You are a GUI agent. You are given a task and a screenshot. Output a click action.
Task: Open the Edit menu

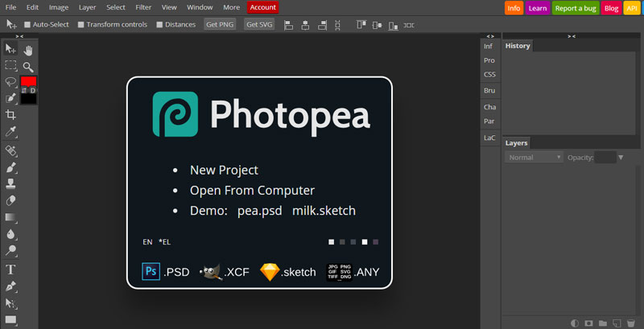point(32,7)
